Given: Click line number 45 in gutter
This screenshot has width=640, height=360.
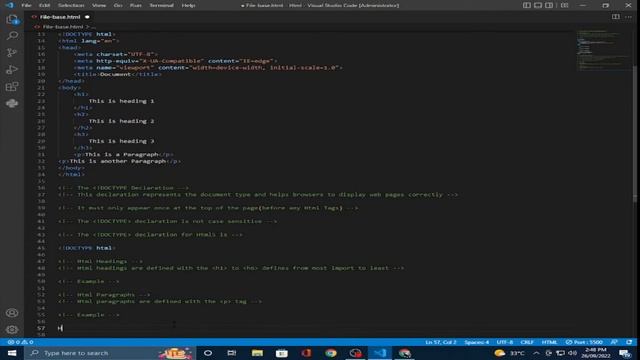Looking at the screenshot, I should pos(41,248).
